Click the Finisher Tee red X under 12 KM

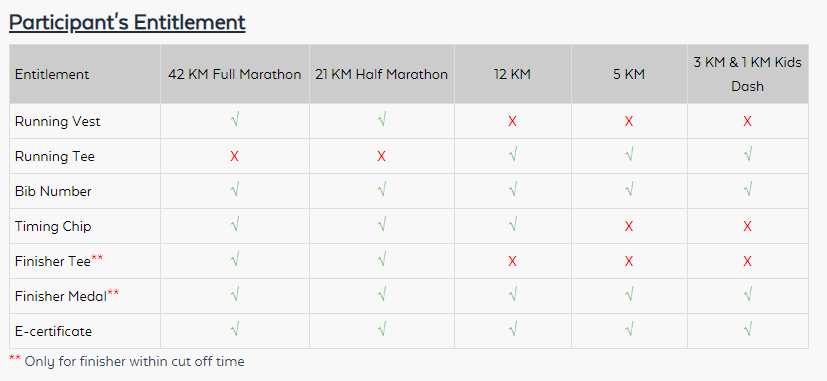pyautogui.click(x=512, y=261)
